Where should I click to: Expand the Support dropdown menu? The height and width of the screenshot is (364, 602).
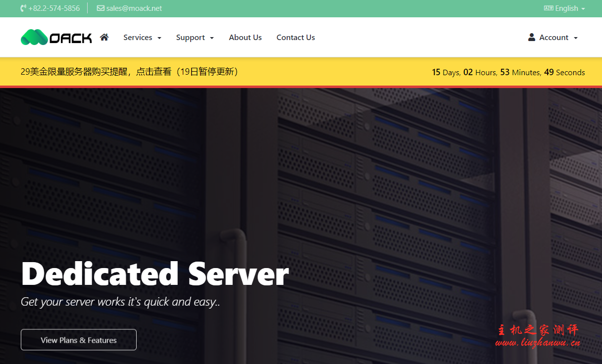(195, 37)
